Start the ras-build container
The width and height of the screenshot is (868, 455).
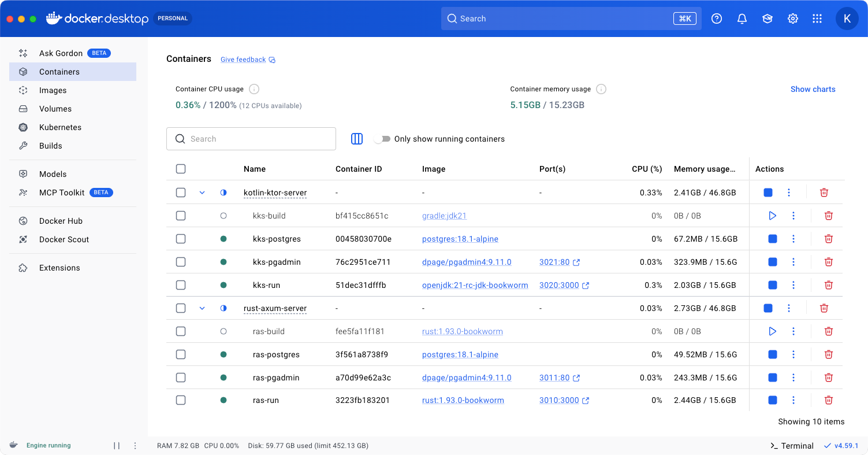(x=773, y=331)
